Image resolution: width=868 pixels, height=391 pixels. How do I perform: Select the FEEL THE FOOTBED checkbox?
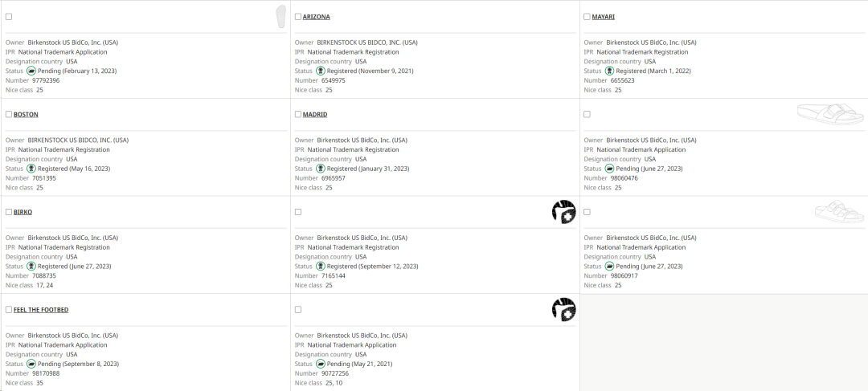tap(9, 310)
